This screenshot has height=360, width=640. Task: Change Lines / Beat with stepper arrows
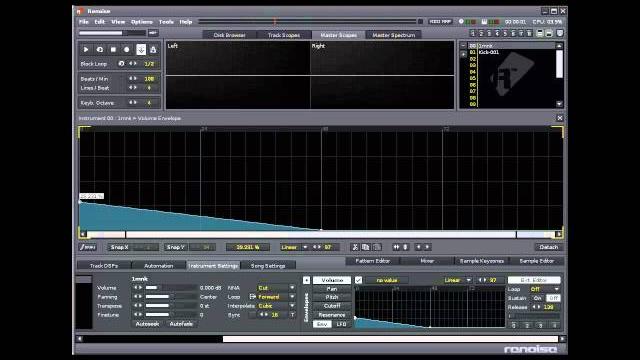[133, 87]
